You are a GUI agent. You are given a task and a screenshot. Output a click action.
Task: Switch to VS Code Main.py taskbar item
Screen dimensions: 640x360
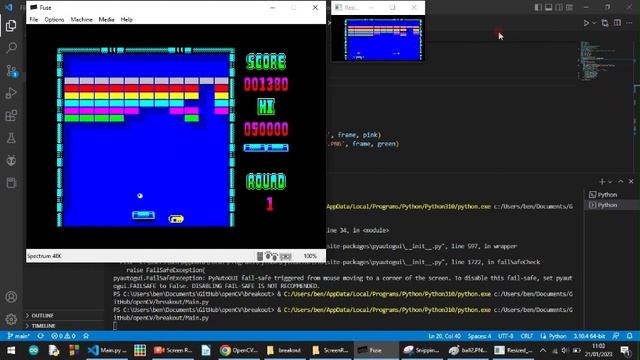(x=107, y=350)
